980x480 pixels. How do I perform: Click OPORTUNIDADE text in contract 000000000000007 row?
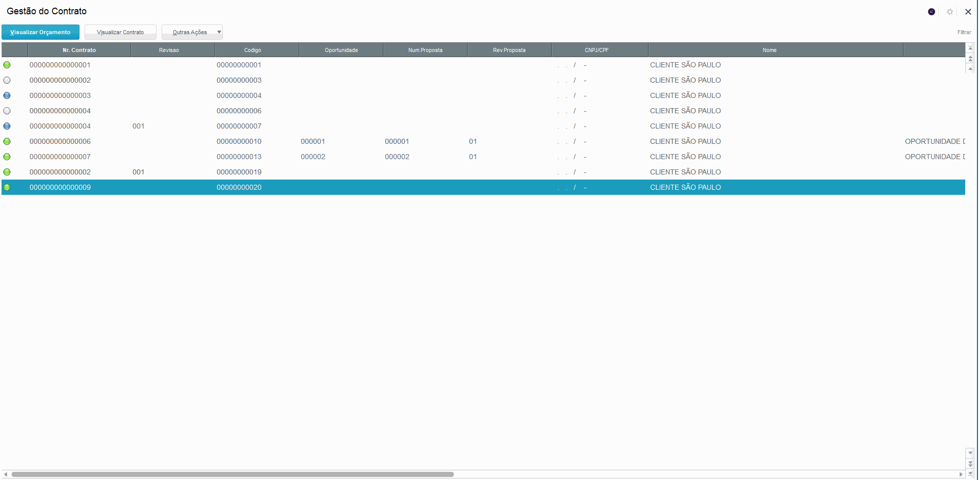click(x=935, y=157)
